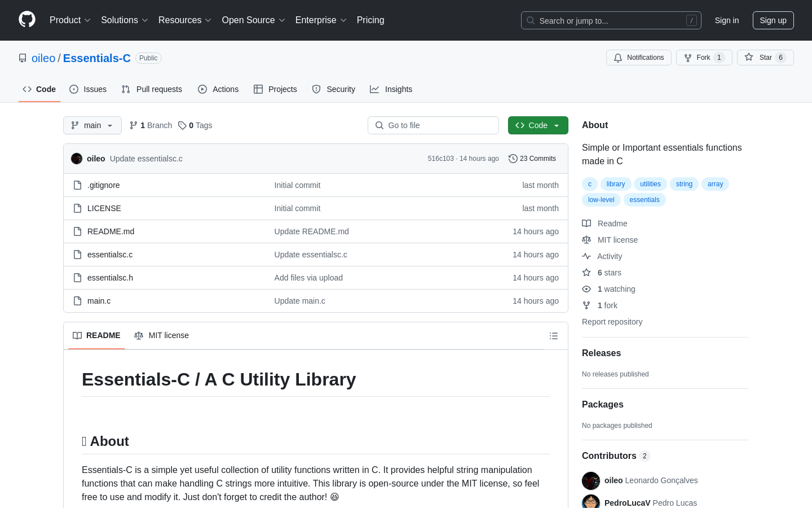This screenshot has width=812, height=508.
Task: Open commit 516c103 hash link
Action: pos(440,159)
